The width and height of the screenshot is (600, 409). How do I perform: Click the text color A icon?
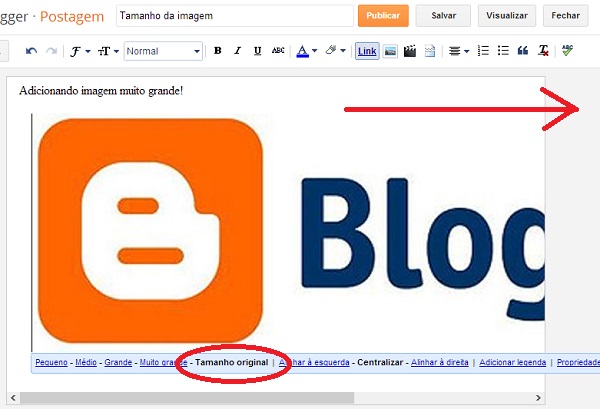coord(302,51)
